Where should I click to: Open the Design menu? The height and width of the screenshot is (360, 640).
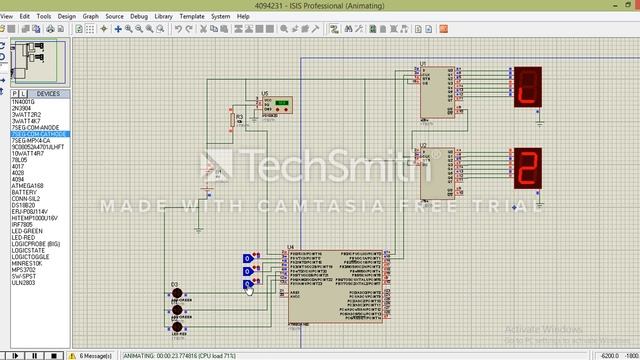(x=67, y=16)
